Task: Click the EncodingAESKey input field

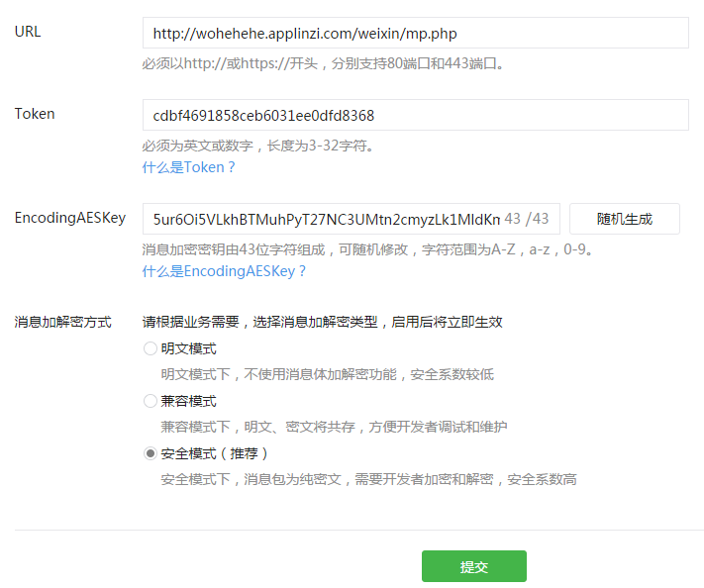Action: pos(352,219)
